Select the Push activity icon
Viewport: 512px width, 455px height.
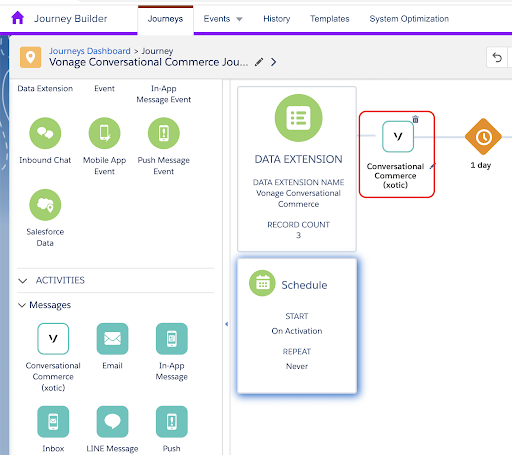click(x=172, y=422)
